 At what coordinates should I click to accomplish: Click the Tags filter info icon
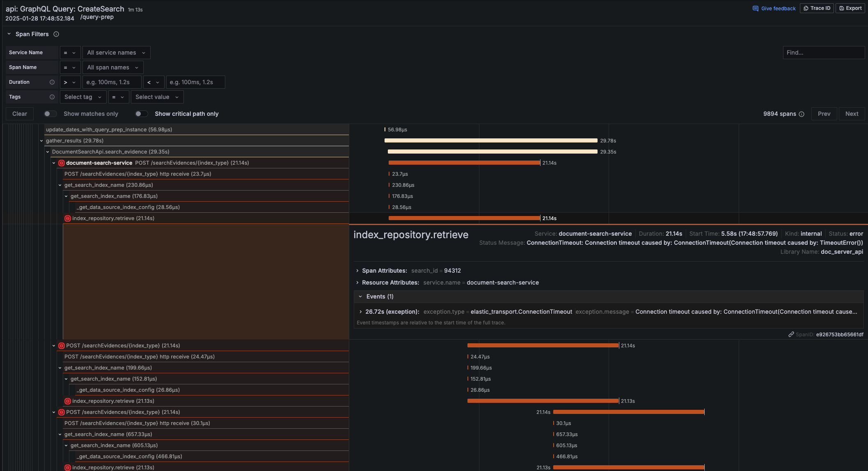pos(52,97)
